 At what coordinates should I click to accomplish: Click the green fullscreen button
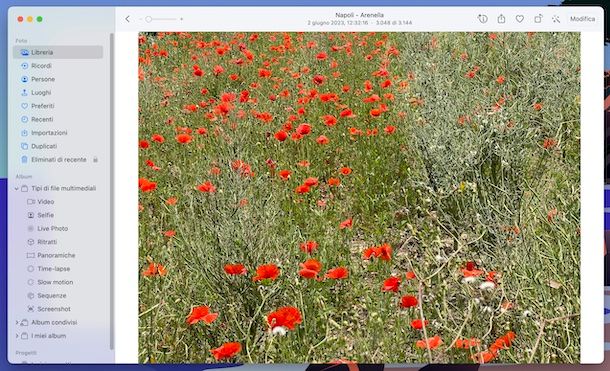[x=40, y=19]
